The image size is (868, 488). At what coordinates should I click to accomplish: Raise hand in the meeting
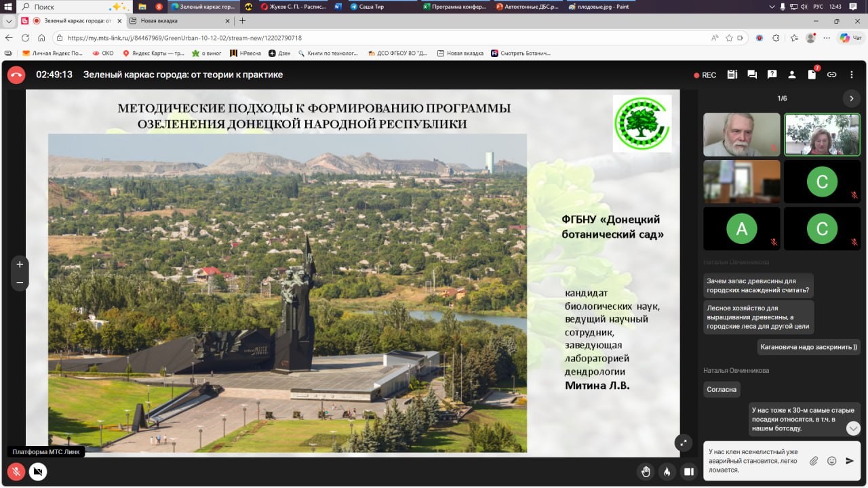click(646, 471)
